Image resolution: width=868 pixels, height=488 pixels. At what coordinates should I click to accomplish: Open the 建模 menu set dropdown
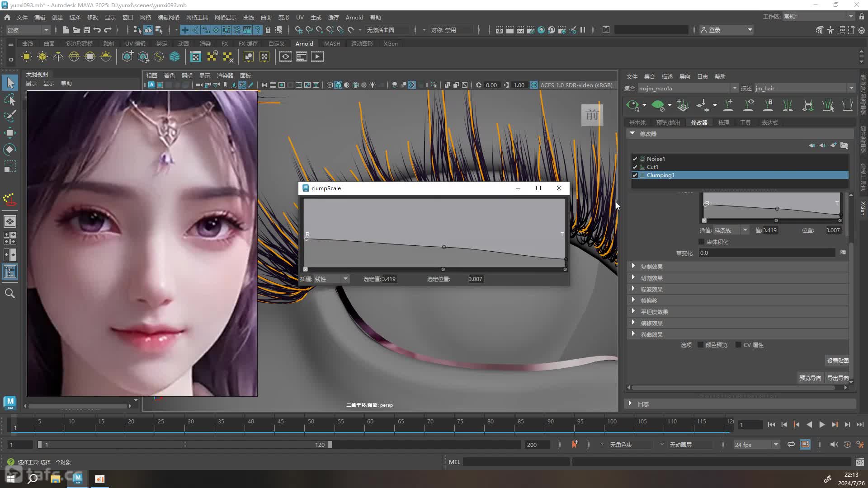point(28,30)
